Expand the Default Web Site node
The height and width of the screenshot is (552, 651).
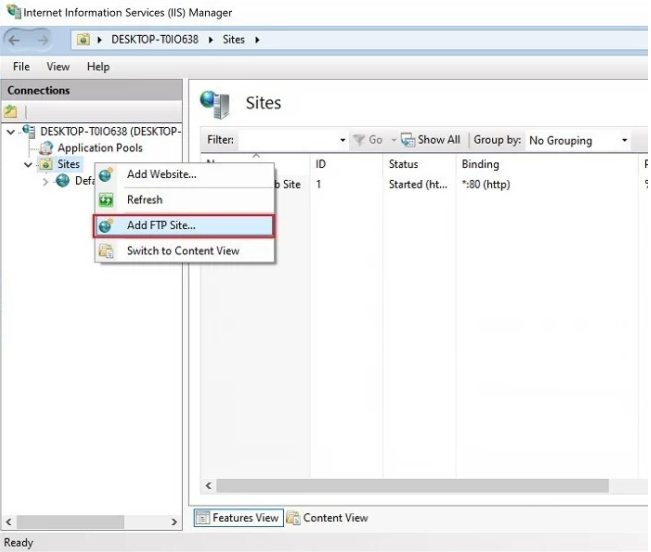point(45,181)
